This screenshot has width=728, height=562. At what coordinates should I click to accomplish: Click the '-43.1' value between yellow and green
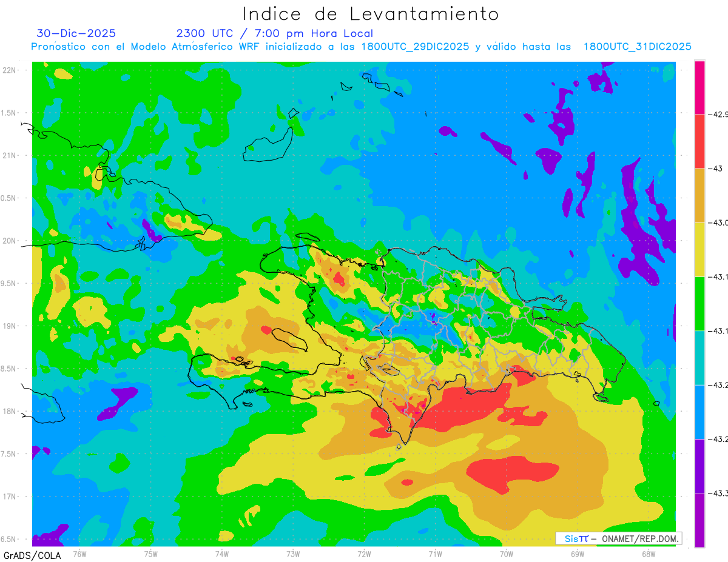pos(719,277)
